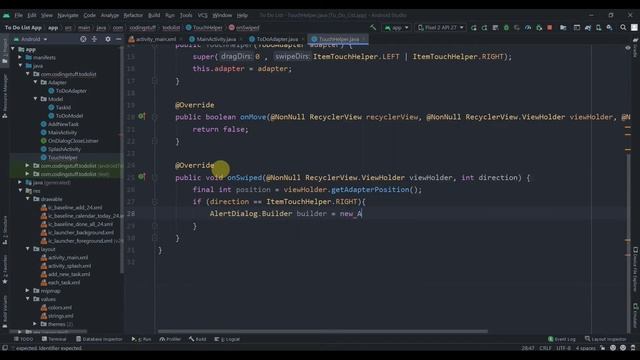
Task: Open the Profiler tool window
Action: (x=170, y=339)
